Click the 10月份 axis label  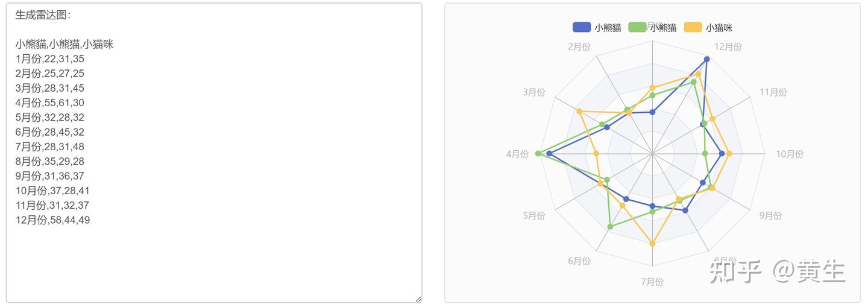click(x=789, y=154)
